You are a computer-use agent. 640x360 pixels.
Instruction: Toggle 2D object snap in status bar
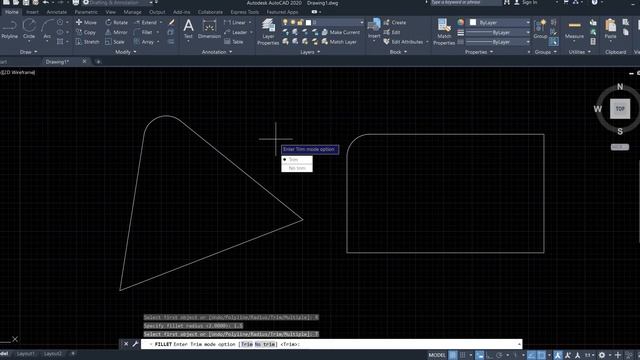click(x=541, y=355)
